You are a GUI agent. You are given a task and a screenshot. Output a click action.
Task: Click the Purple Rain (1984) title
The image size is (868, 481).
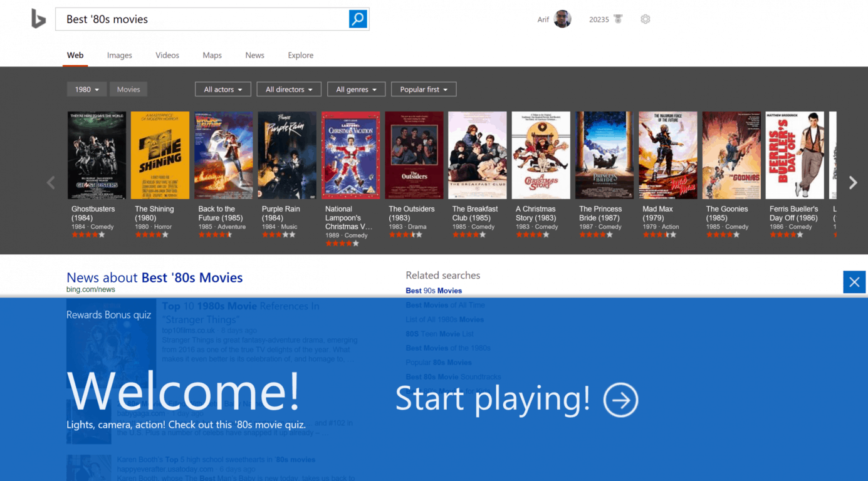(281, 214)
